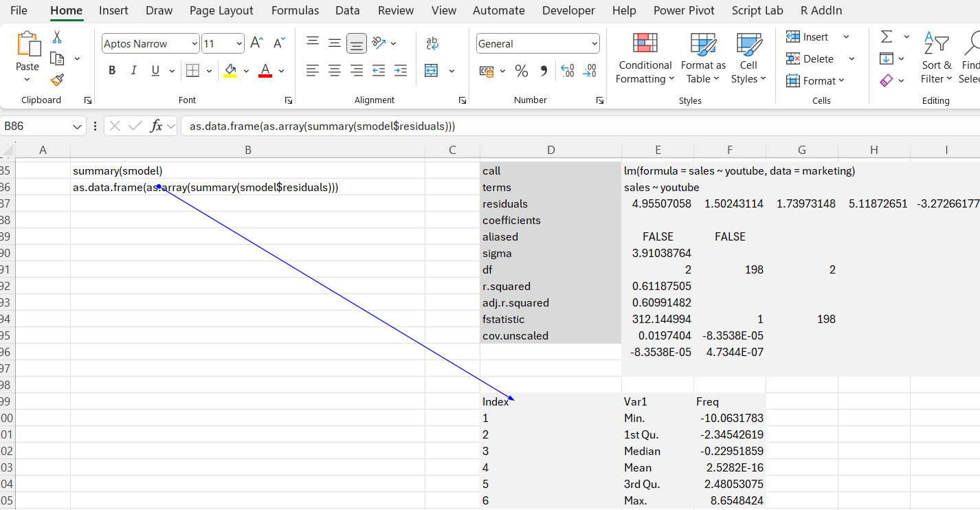This screenshot has height=510, width=980.
Task: Open the Name Box dropdown
Action: point(77,126)
